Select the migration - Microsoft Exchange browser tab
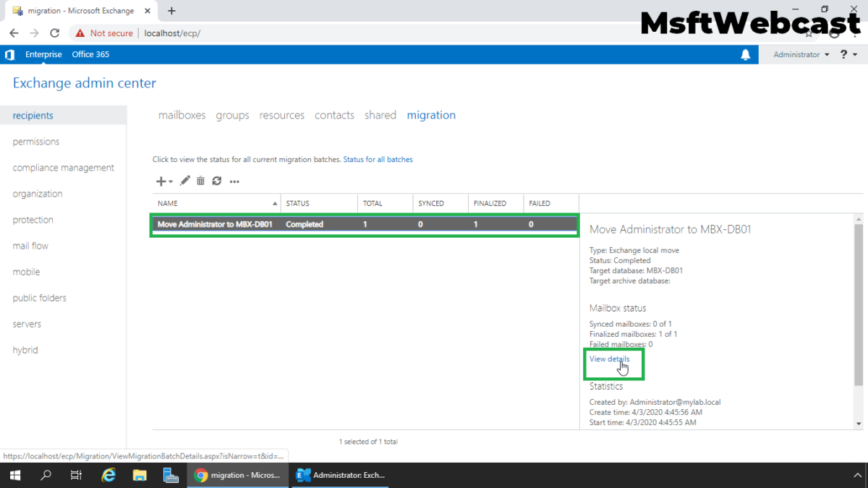Viewport: 868px width, 488px height. pos(82,11)
